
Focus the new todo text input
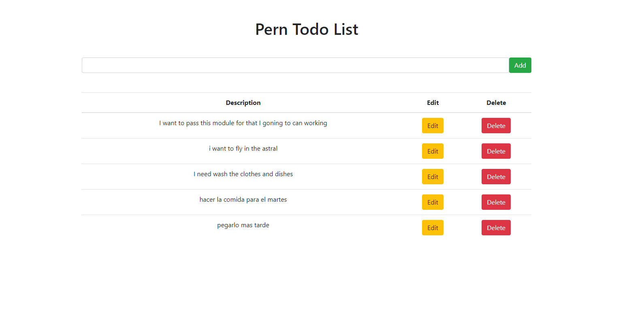click(x=295, y=65)
